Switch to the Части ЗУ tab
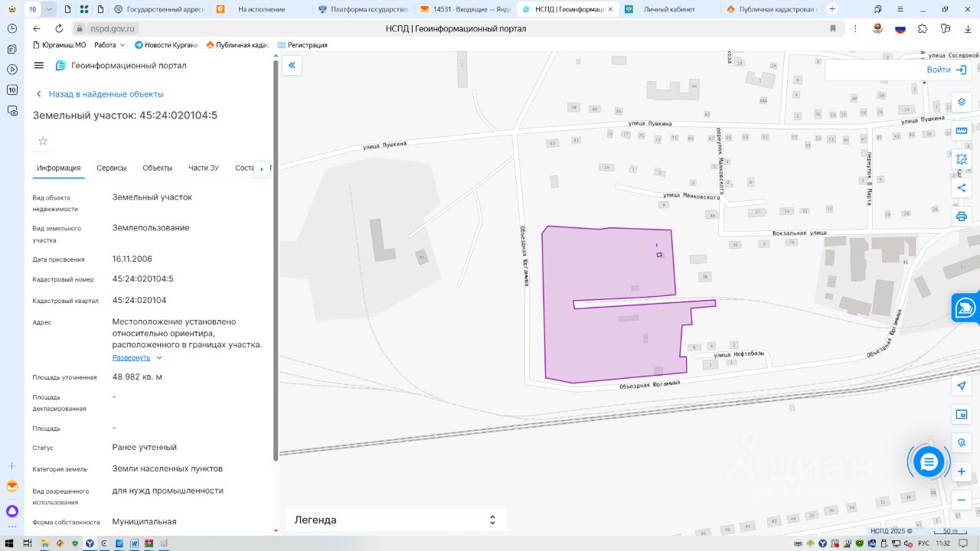Image resolution: width=980 pixels, height=551 pixels. 204,168
